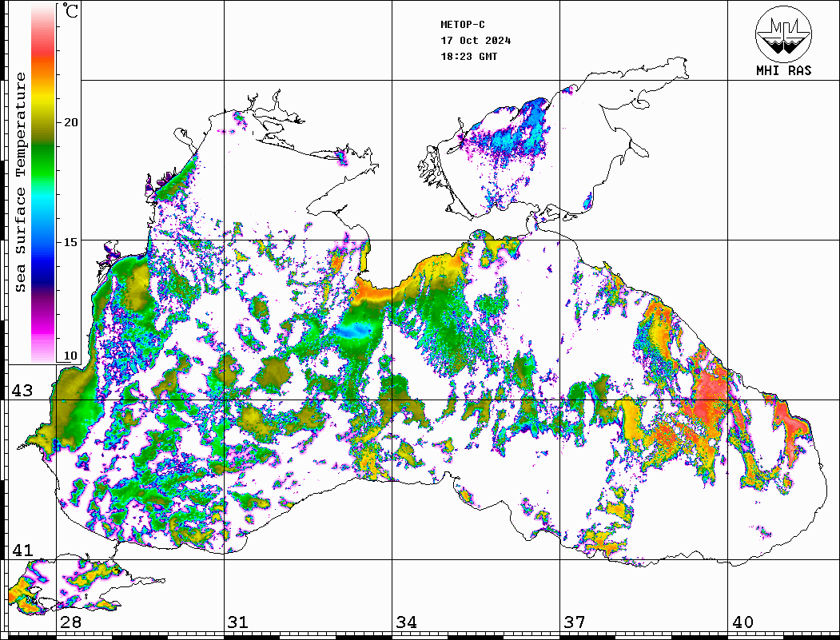This screenshot has height=640, width=840.
Task: Click the longitude label 31
Action: click(238, 622)
